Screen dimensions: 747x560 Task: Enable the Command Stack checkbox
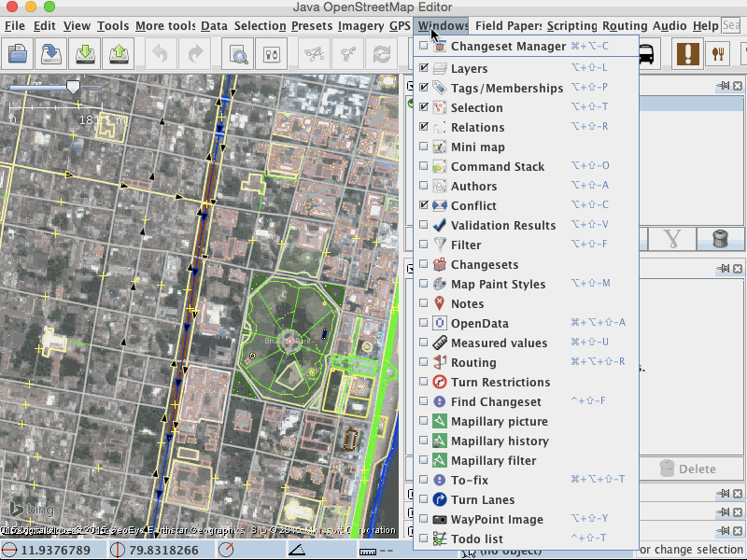pyautogui.click(x=425, y=166)
